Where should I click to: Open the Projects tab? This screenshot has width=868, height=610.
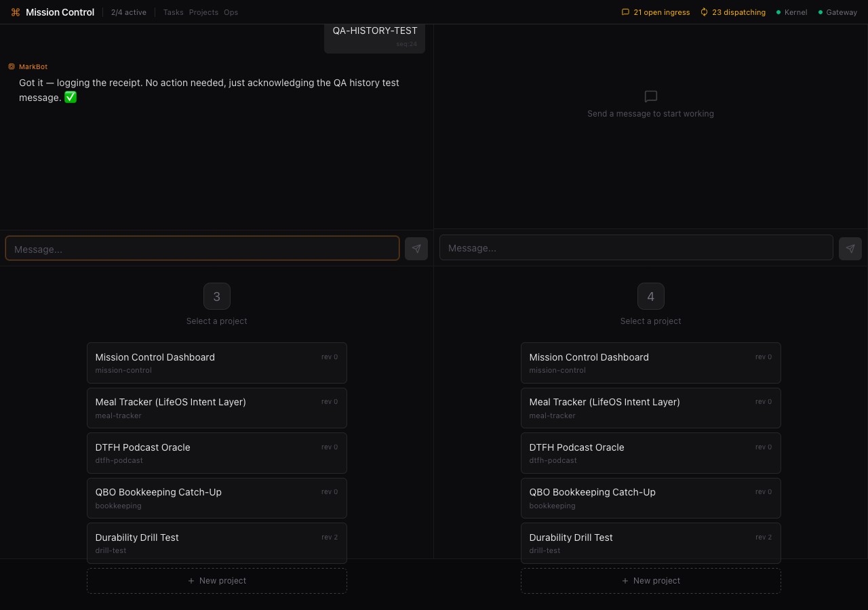(x=203, y=12)
